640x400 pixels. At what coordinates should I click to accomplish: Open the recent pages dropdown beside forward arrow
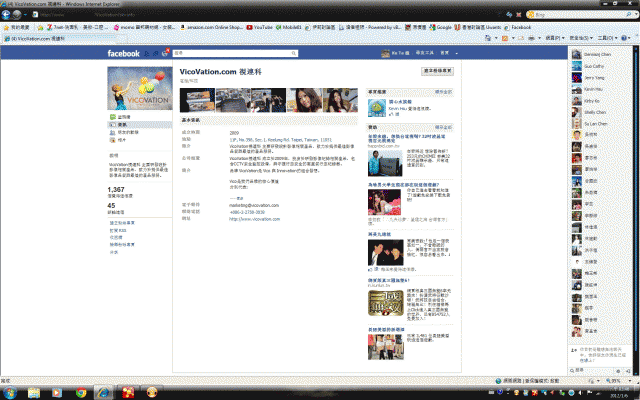pos(25,15)
